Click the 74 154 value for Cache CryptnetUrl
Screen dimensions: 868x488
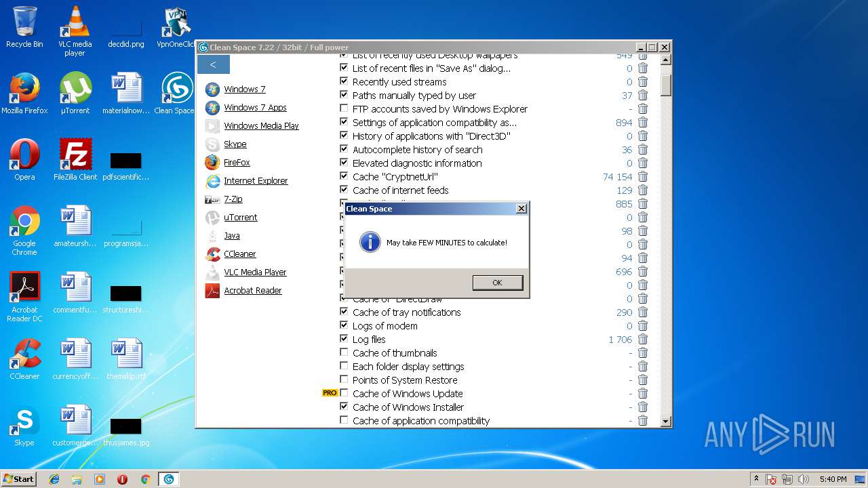click(617, 177)
